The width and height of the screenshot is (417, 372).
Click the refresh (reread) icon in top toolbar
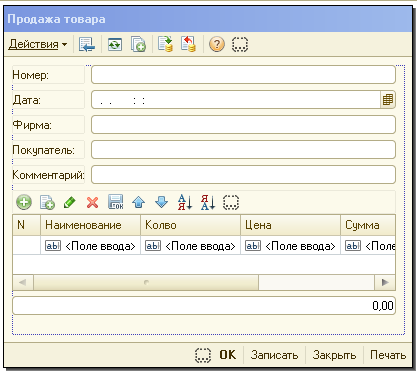(x=115, y=44)
